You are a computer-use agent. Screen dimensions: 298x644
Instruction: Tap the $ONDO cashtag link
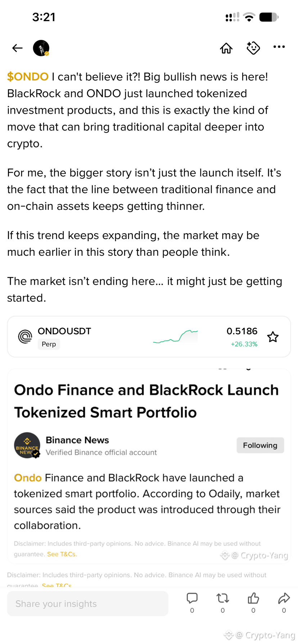click(28, 77)
